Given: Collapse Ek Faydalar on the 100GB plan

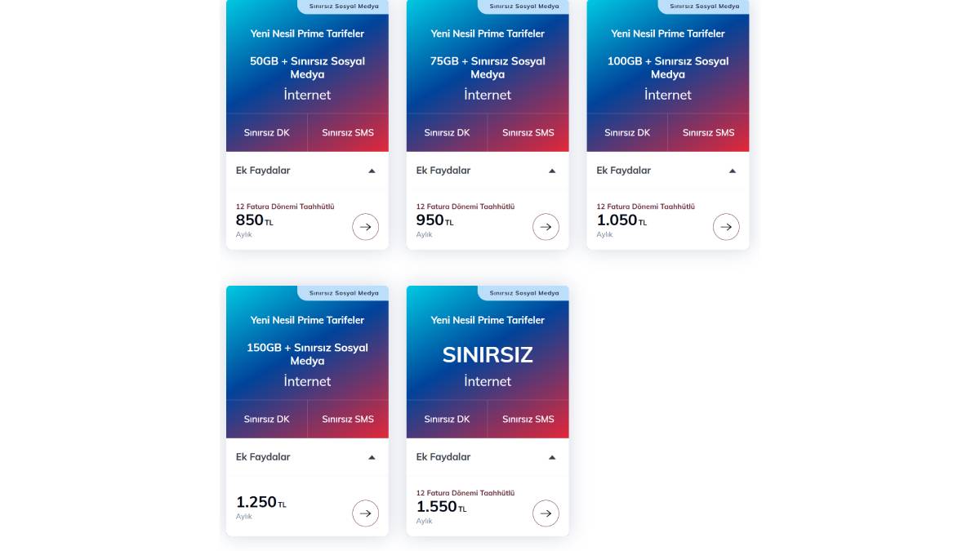Looking at the screenshot, I should tap(733, 171).
